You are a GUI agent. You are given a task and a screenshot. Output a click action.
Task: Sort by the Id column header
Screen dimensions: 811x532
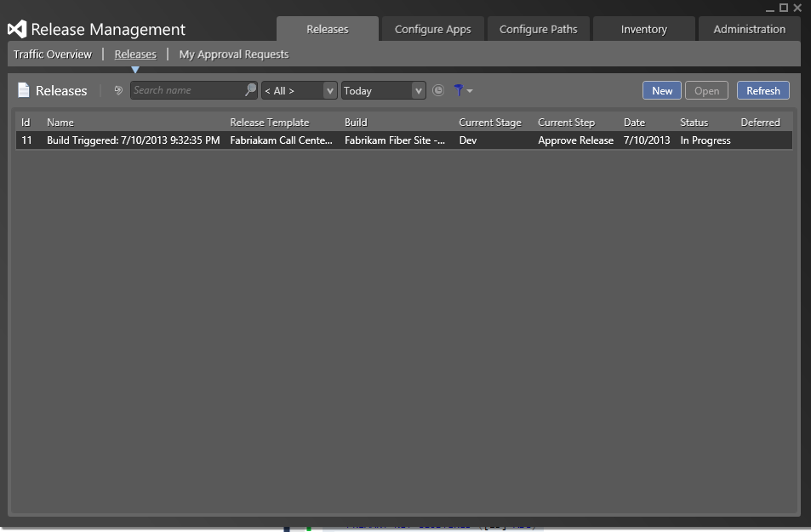(26, 123)
